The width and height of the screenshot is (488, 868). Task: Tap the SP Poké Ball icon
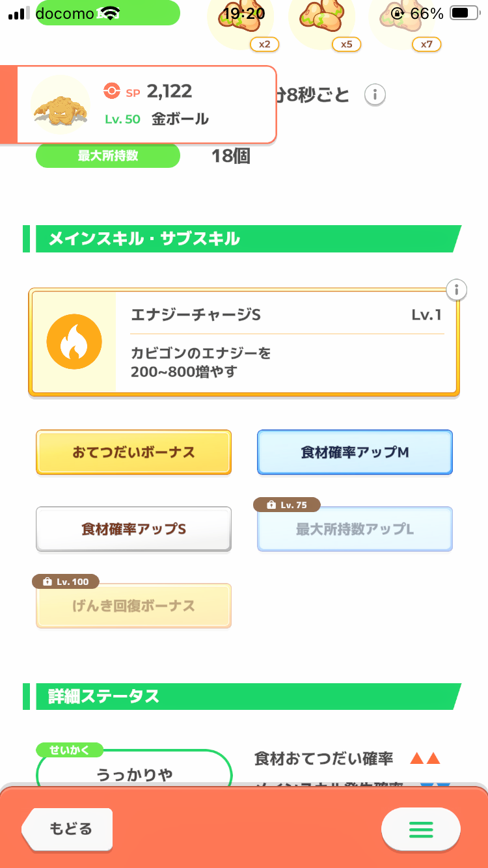pos(112,92)
